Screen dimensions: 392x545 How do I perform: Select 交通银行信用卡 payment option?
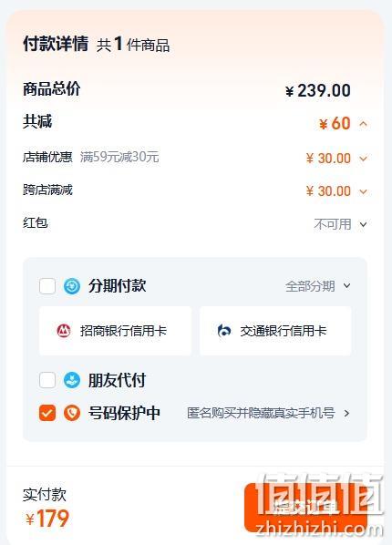click(275, 331)
